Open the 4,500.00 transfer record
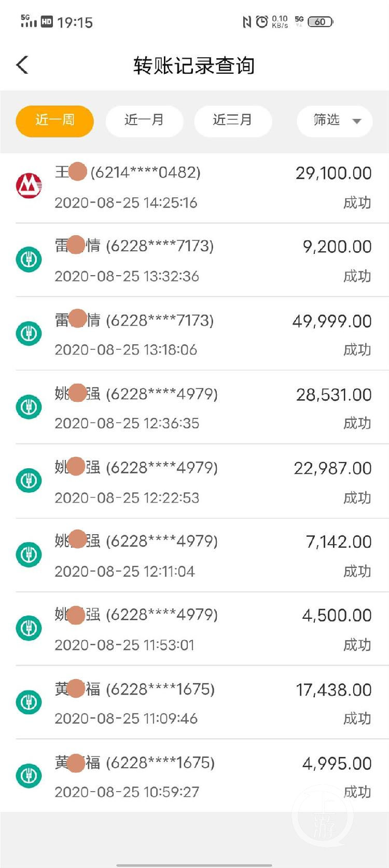389x868 pixels. [x=202, y=629]
